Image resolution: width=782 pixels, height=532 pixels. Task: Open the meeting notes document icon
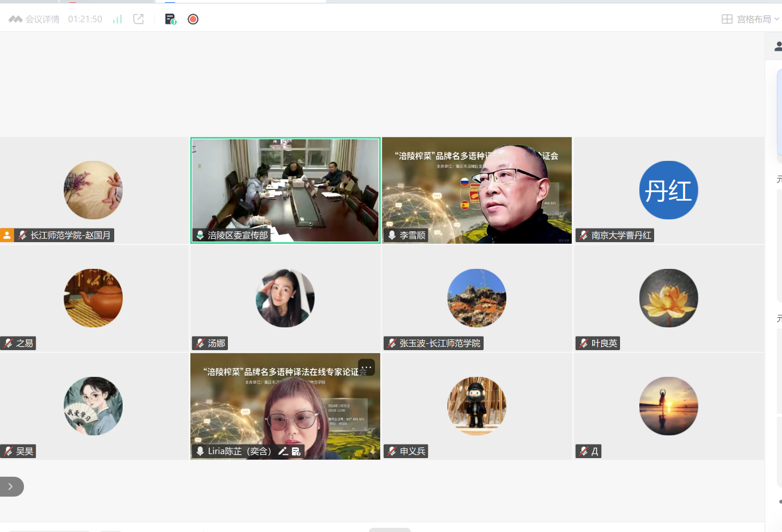[170, 19]
